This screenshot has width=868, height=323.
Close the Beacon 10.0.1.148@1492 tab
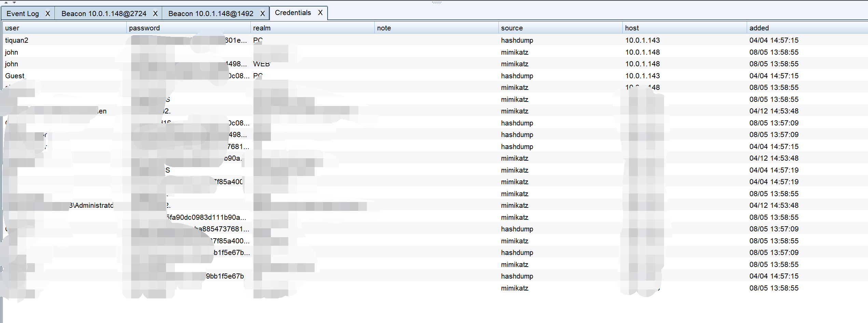[x=262, y=14]
